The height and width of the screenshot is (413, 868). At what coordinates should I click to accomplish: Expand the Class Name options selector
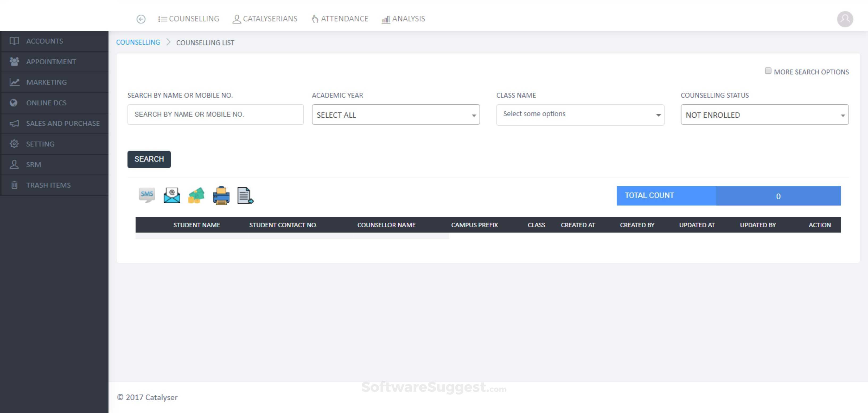point(580,115)
